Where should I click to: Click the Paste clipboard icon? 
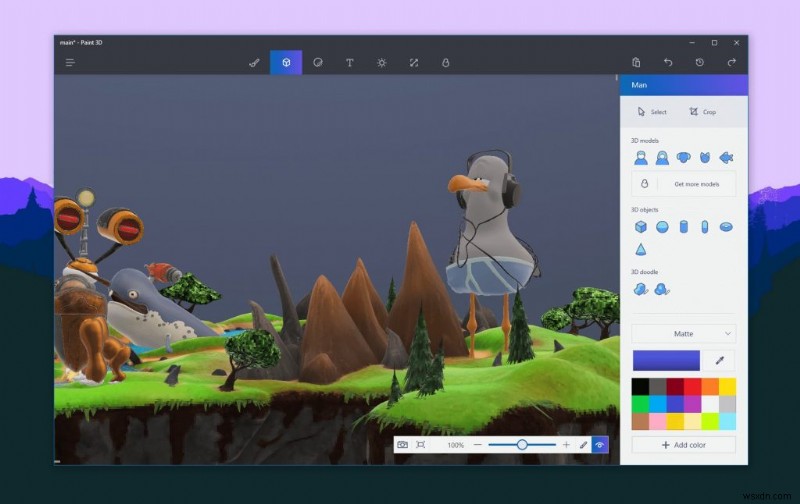click(x=636, y=62)
